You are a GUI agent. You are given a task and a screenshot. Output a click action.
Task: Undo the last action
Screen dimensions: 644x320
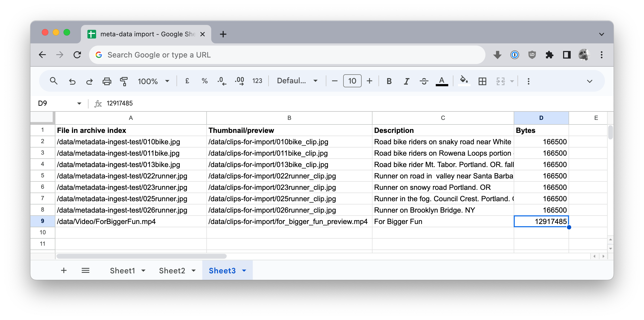pos(72,81)
